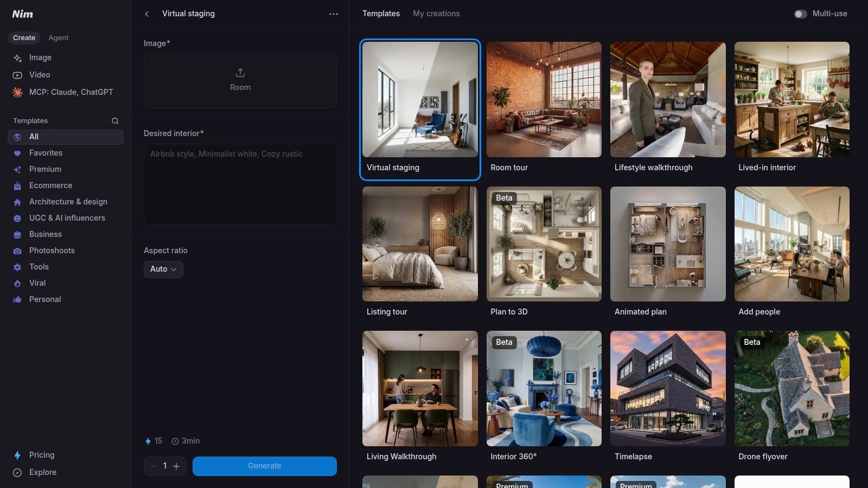The width and height of the screenshot is (868, 488).
Task: Click the blue Generate button
Action: pyautogui.click(x=265, y=466)
